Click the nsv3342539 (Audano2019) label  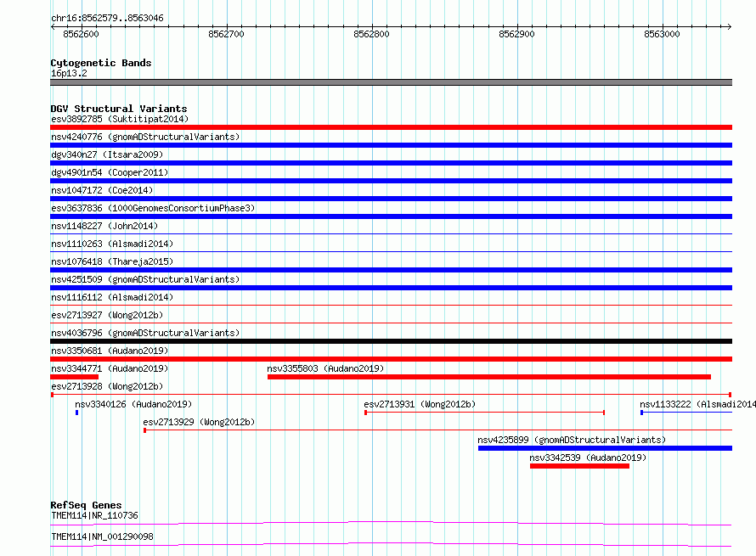pyautogui.click(x=588, y=458)
